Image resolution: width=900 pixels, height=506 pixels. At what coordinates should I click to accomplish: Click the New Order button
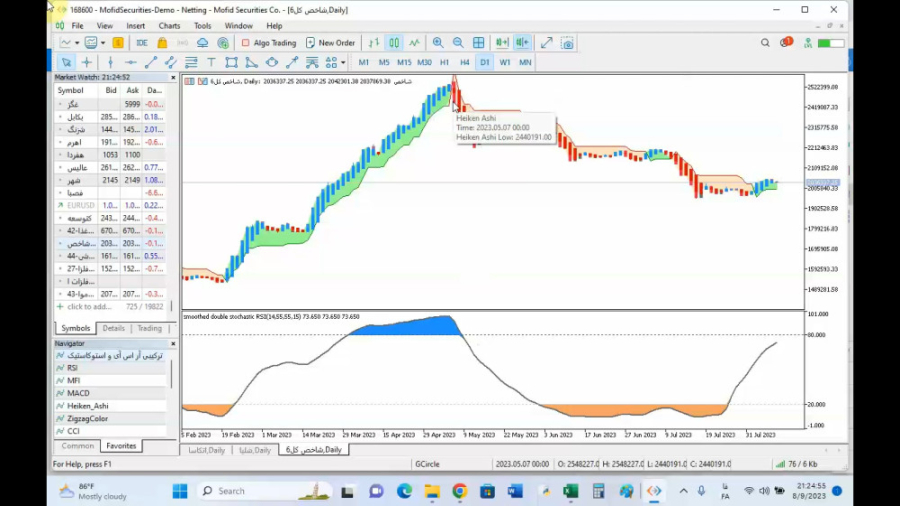pyautogui.click(x=331, y=42)
